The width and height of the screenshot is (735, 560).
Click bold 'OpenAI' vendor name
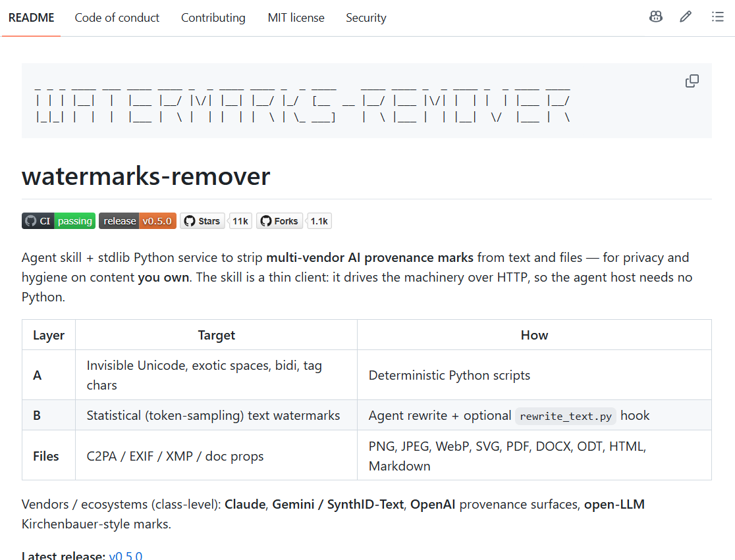coord(433,504)
